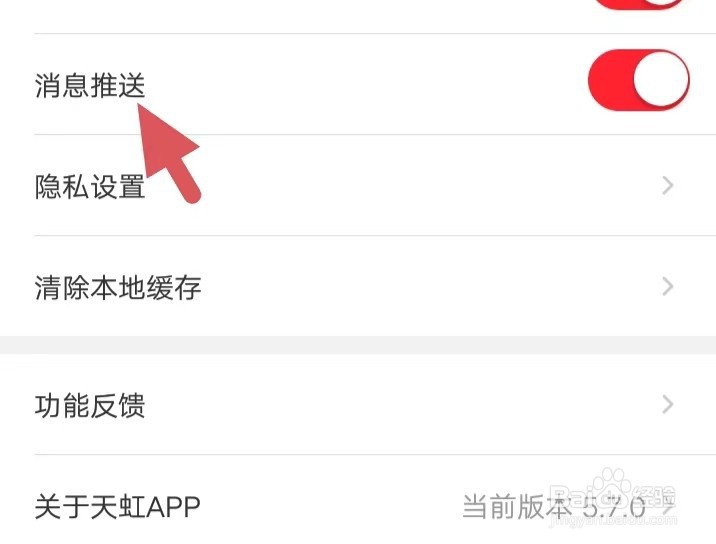The image size is (716, 544).
Task: Click the gray section divider above 功能反馈
Action: [x=358, y=345]
